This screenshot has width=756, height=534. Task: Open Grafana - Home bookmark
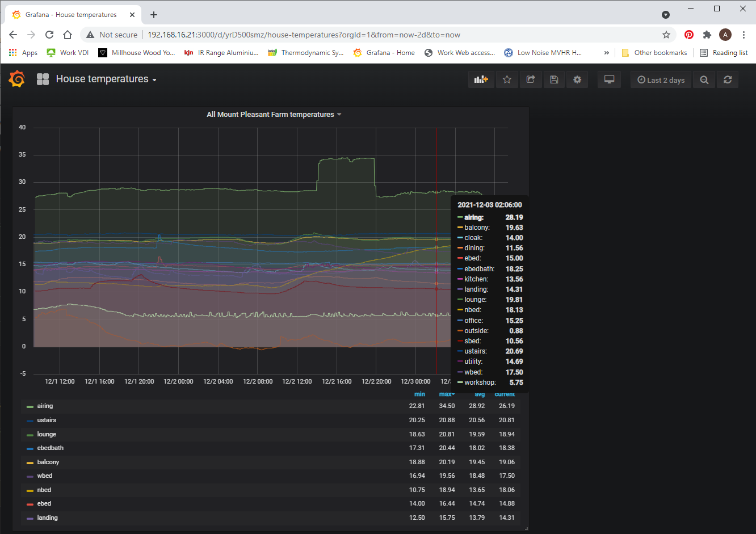point(384,53)
